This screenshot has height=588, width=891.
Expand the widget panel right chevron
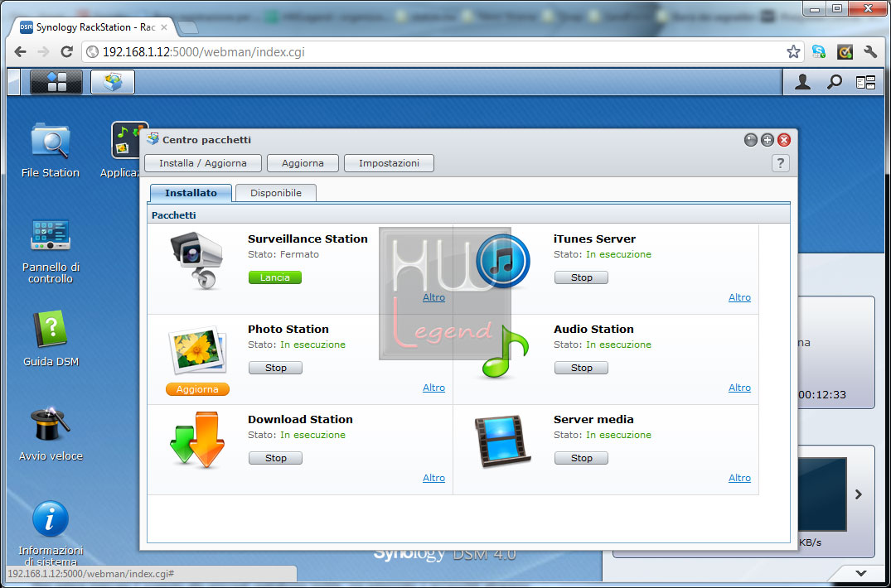pyautogui.click(x=859, y=494)
